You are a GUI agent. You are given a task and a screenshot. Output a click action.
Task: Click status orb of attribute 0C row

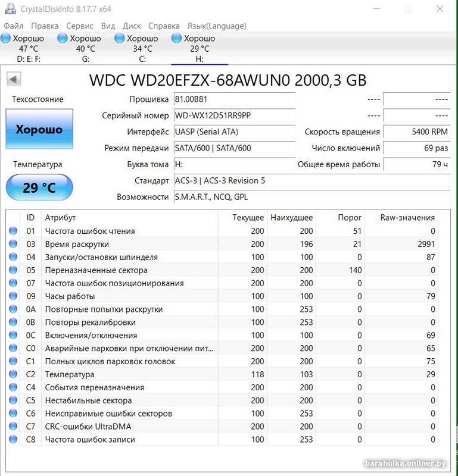pyautogui.click(x=13, y=335)
